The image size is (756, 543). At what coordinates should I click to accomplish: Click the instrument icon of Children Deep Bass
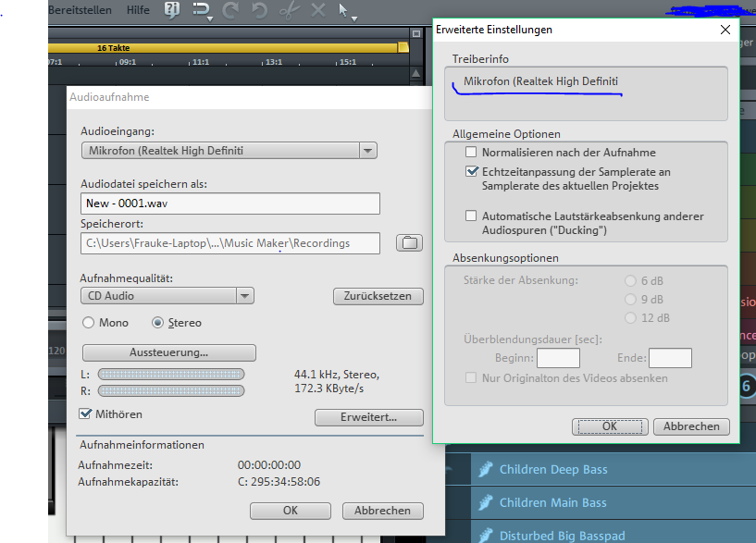click(x=486, y=469)
